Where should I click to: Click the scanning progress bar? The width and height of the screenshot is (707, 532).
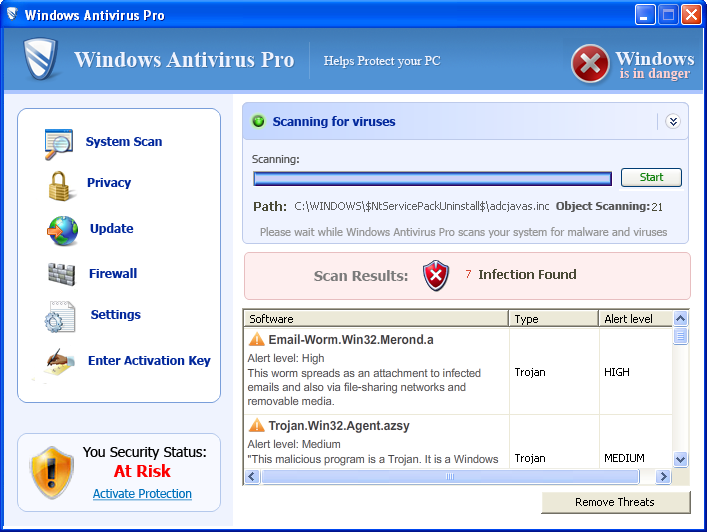pyautogui.click(x=432, y=179)
